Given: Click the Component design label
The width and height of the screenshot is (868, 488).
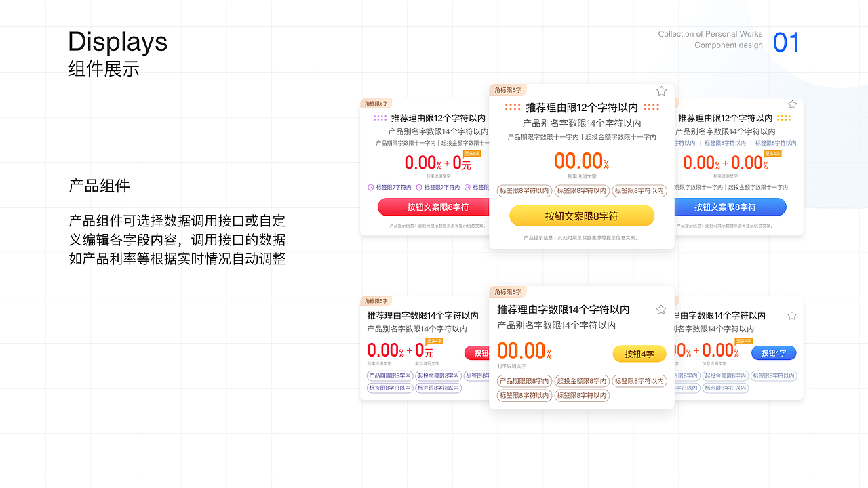Looking at the screenshot, I should point(728,45).
